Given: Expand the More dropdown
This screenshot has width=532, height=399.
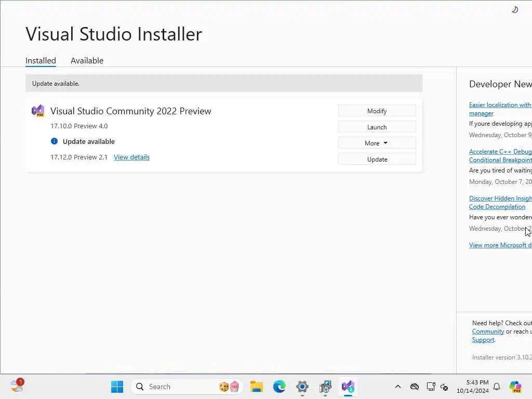Looking at the screenshot, I should click(377, 143).
